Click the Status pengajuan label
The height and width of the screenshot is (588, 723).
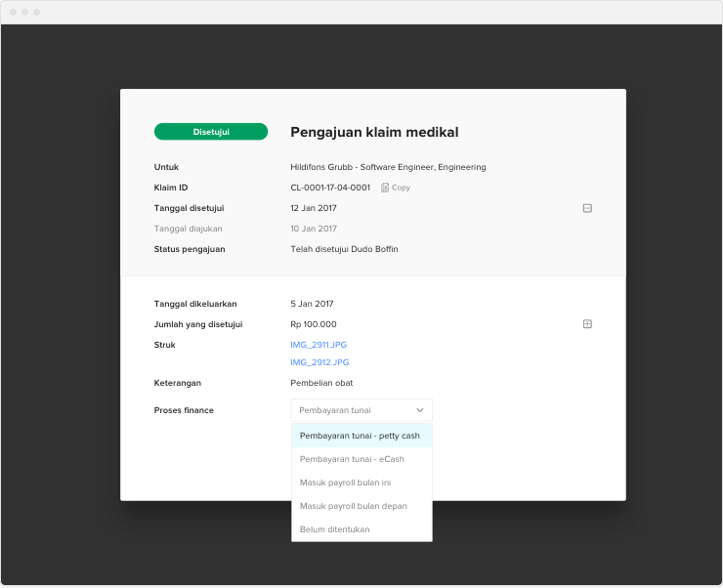click(190, 249)
